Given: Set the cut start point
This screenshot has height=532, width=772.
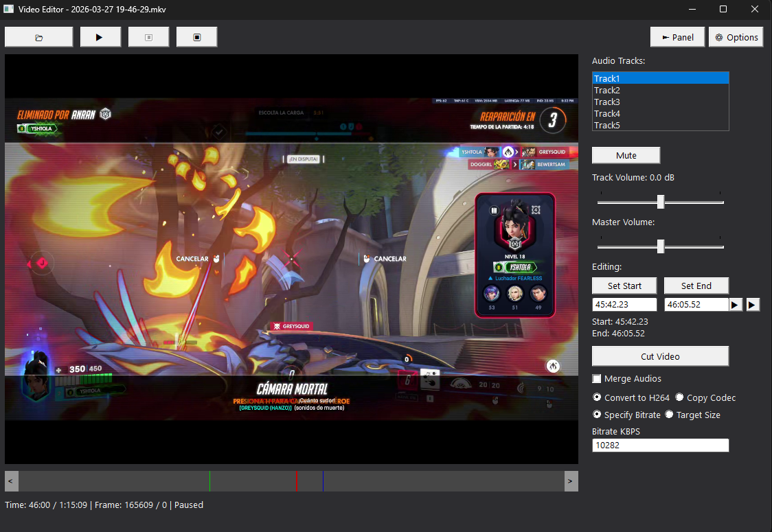Looking at the screenshot, I should [624, 286].
